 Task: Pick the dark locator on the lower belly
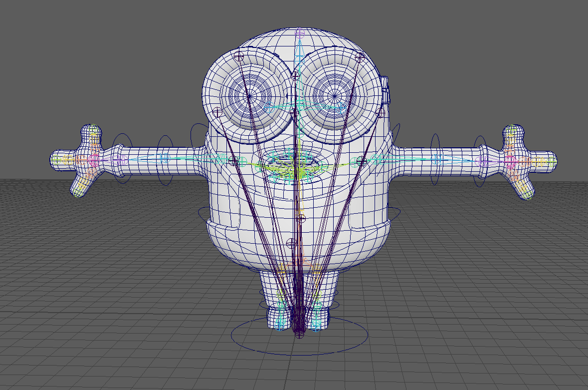click(x=291, y=243)
